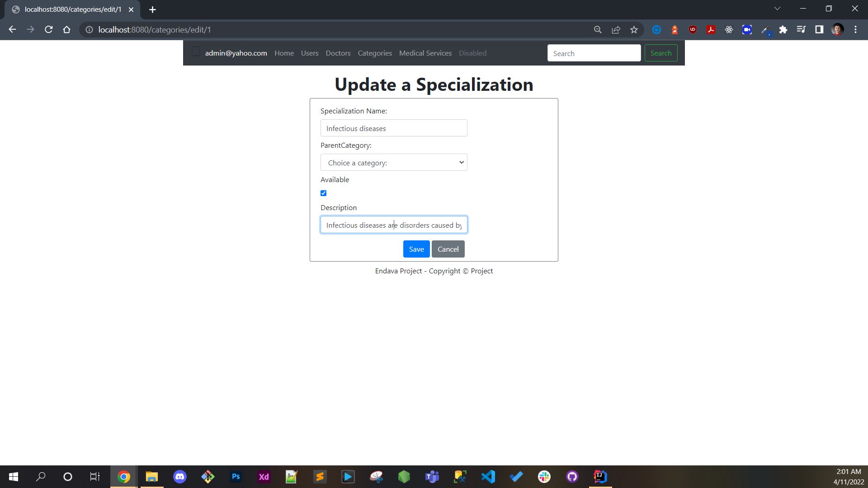Toggle the checkbox beside admin@yahoo.com

point(196,52)
